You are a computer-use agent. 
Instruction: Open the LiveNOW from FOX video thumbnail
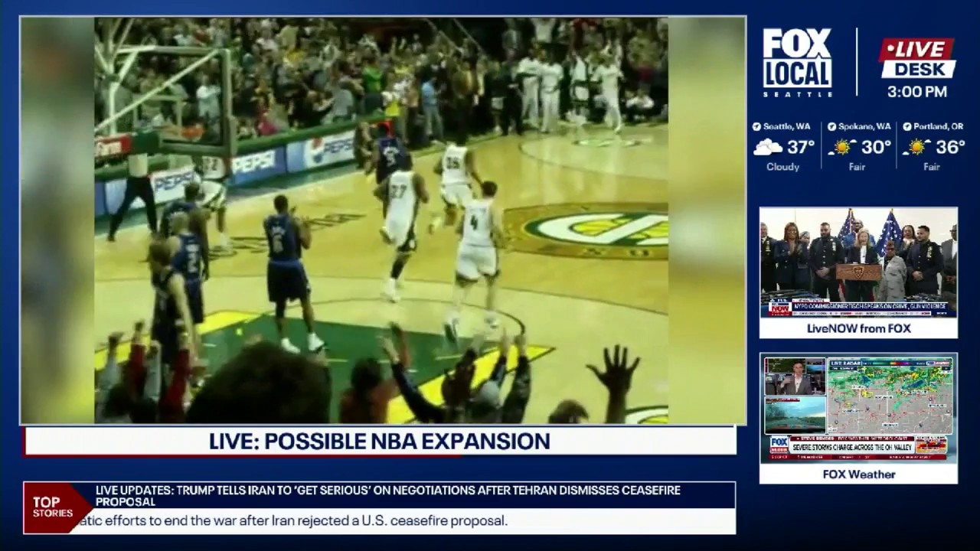858,262
